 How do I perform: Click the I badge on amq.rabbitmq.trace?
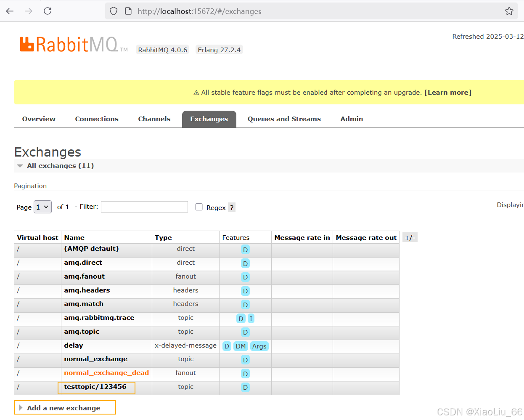(251, 319)
